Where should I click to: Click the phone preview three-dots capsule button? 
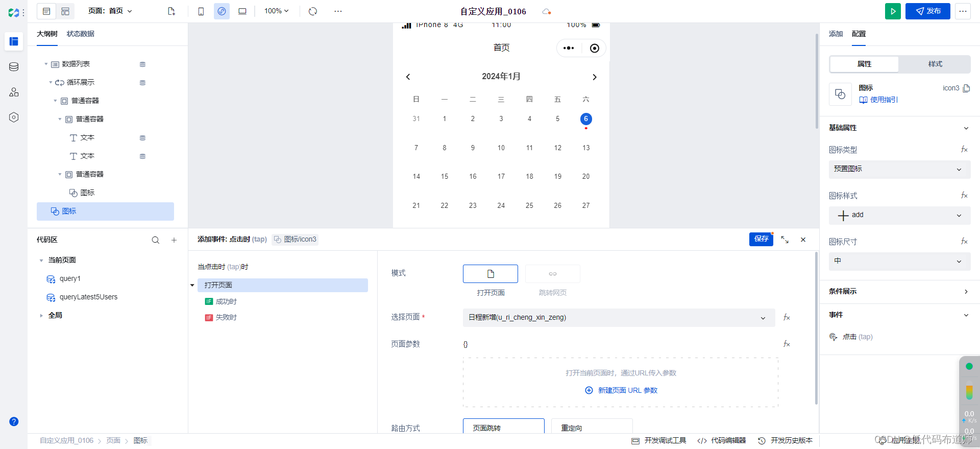(x=569, y=48)
